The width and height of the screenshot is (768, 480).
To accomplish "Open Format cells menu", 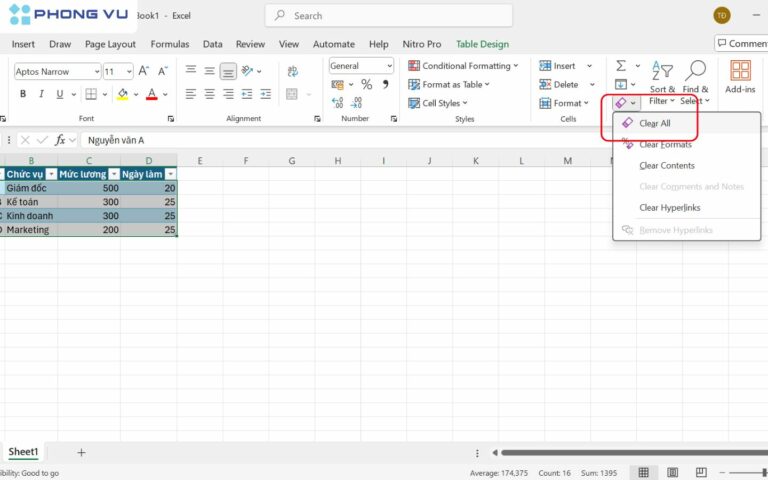I will tap(564, 103).
